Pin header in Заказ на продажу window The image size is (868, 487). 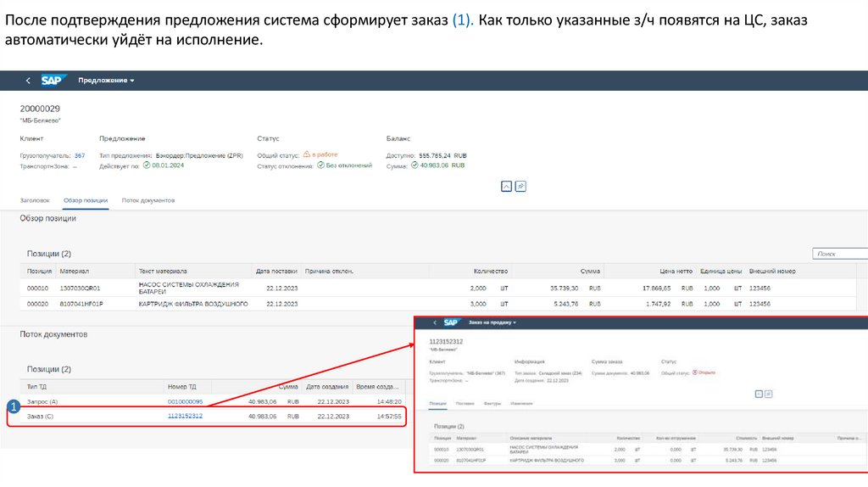point(768,394)
